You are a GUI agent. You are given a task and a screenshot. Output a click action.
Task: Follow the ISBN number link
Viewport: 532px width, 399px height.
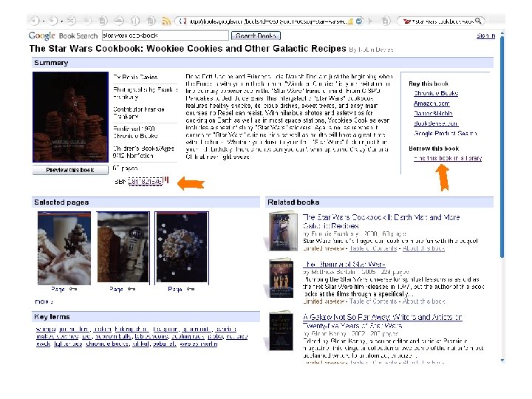click(146, 182)
